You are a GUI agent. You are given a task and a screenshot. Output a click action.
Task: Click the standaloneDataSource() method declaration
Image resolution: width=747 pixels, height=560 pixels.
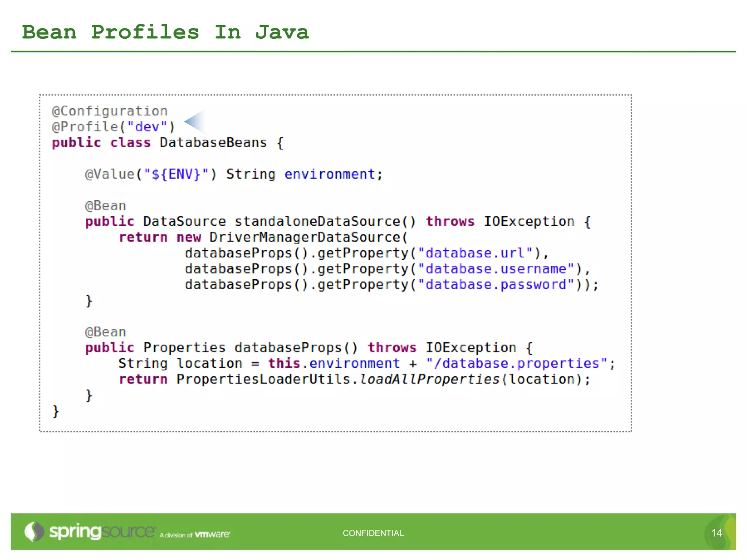(338, 222)
